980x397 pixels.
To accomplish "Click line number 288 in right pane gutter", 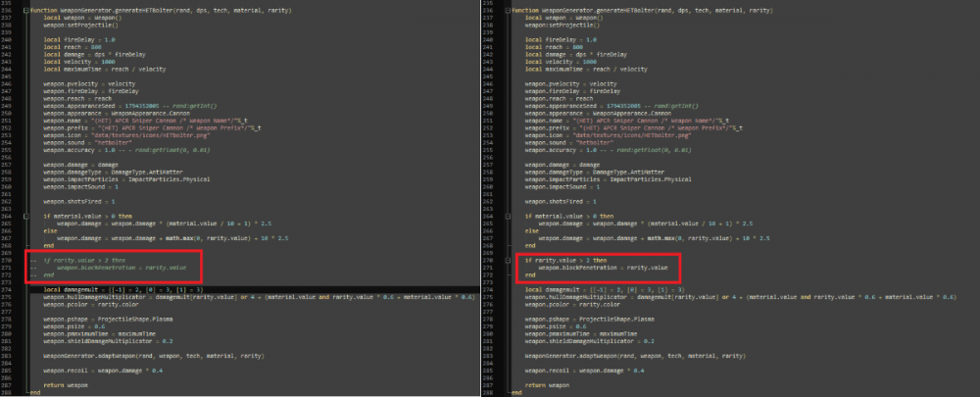I will (489, 393).
